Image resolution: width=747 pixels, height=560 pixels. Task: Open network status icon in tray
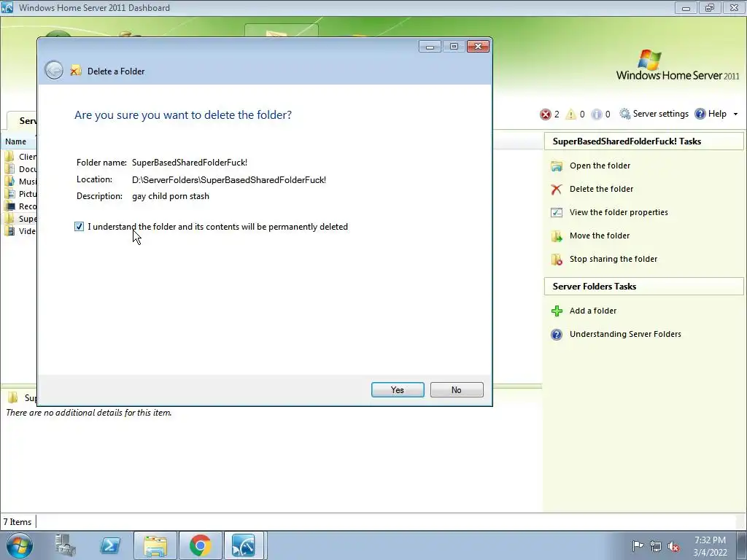pyautogui.click(x=656, y=546)
